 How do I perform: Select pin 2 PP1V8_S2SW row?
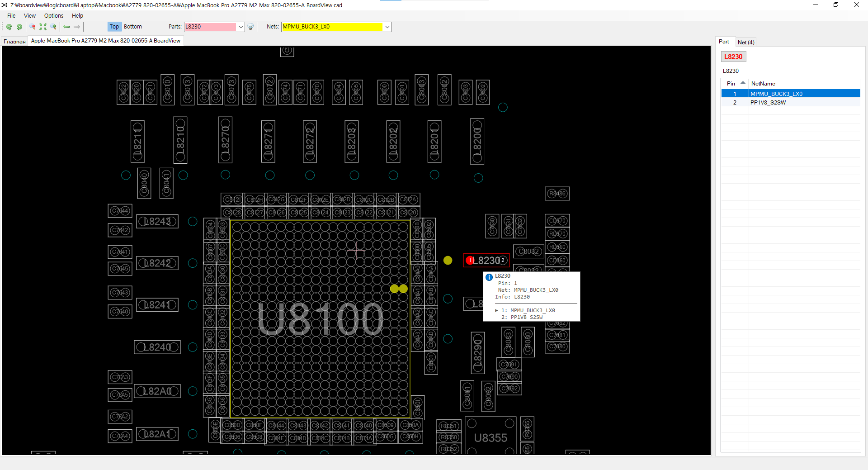tap(791, 102)
